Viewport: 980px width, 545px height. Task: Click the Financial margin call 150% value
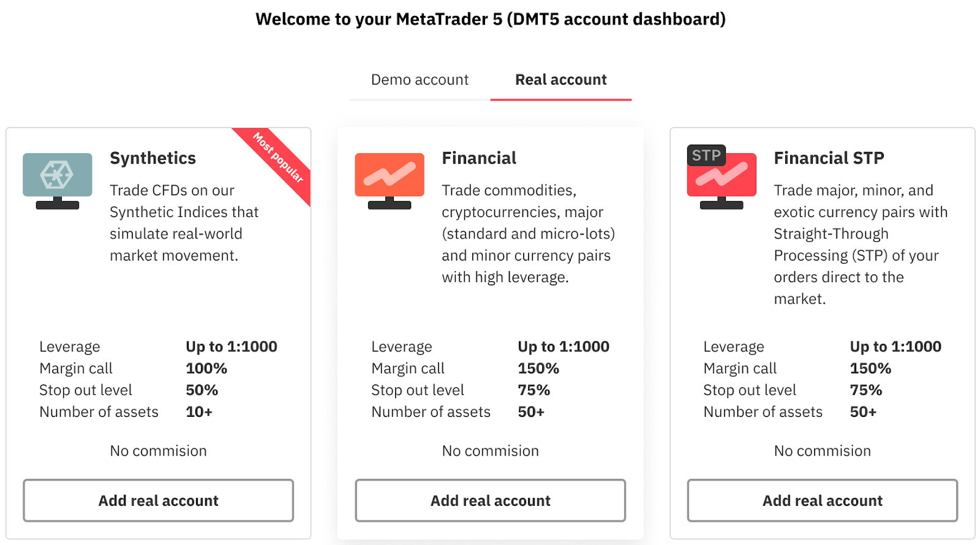[538, 368]
